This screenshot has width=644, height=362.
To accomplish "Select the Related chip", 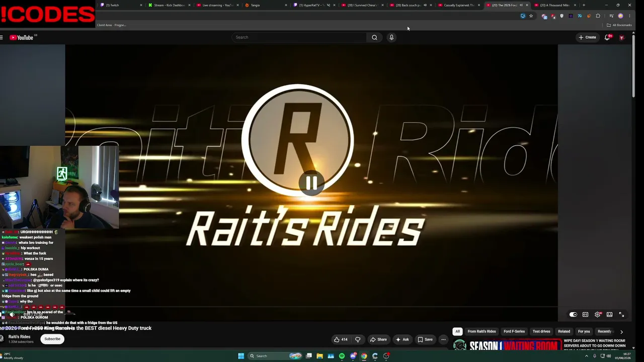I will 564,331.
